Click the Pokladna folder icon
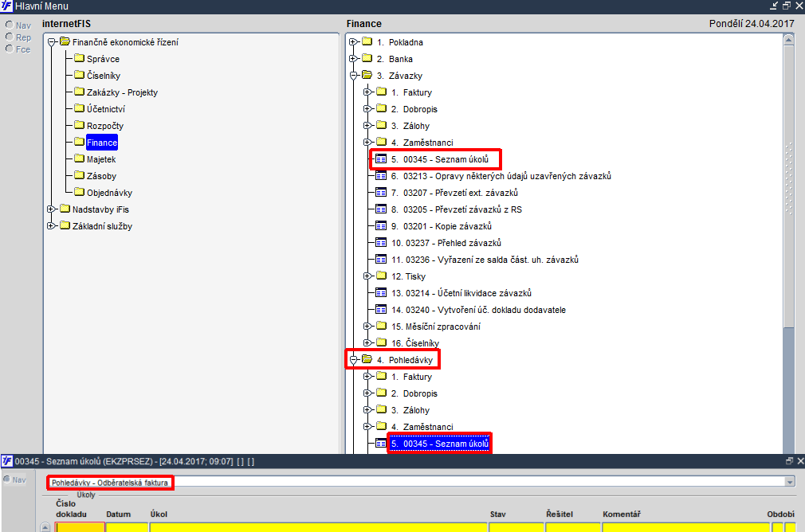Screen dimensions: 805x532 pyautogui.click(x=367, y=41)
